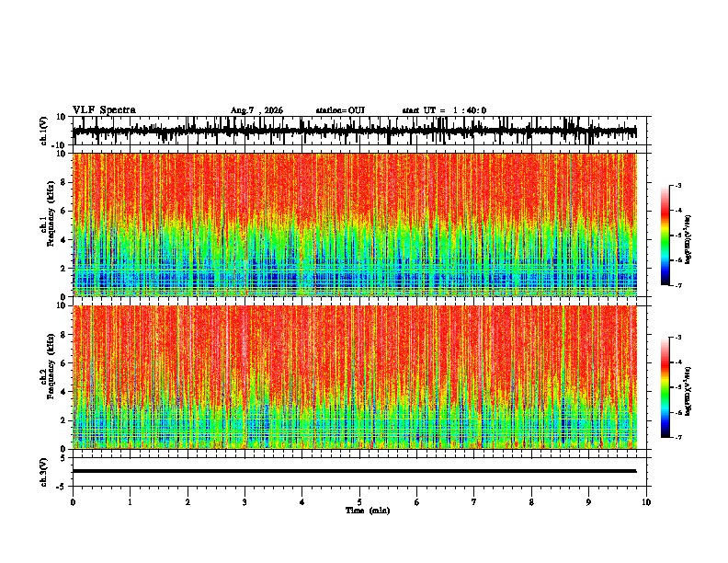Click the '-3' label on the ch.1 colorbar

coord(677,185)
